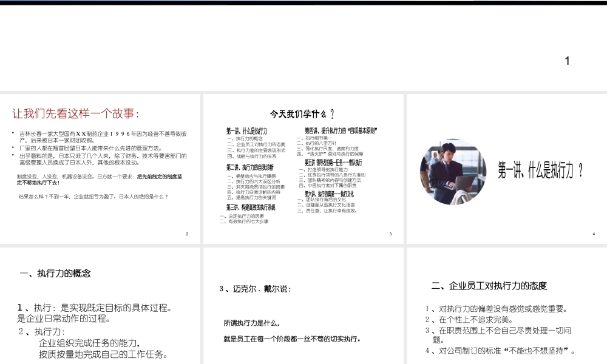
Task: Click the line 是企业日常动作的过程
Action: point(64,318)
